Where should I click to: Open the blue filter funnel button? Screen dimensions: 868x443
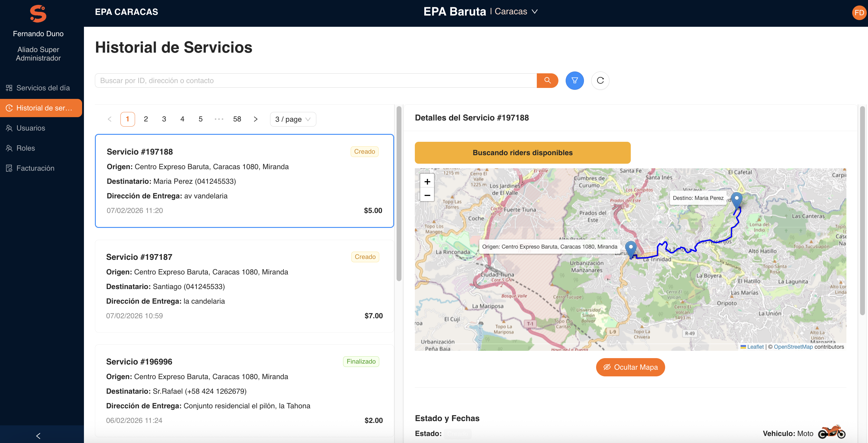pyautogui.click(x=575, y=81)
